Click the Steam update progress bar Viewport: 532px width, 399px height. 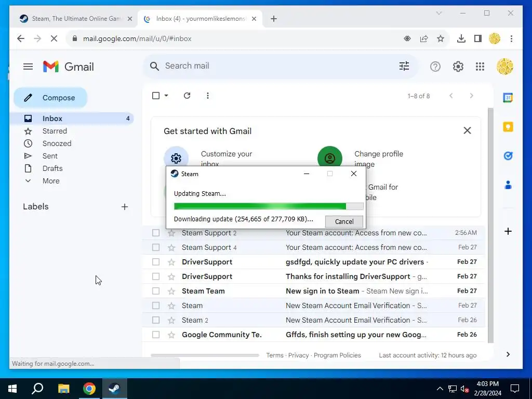(x=269, y=206)
